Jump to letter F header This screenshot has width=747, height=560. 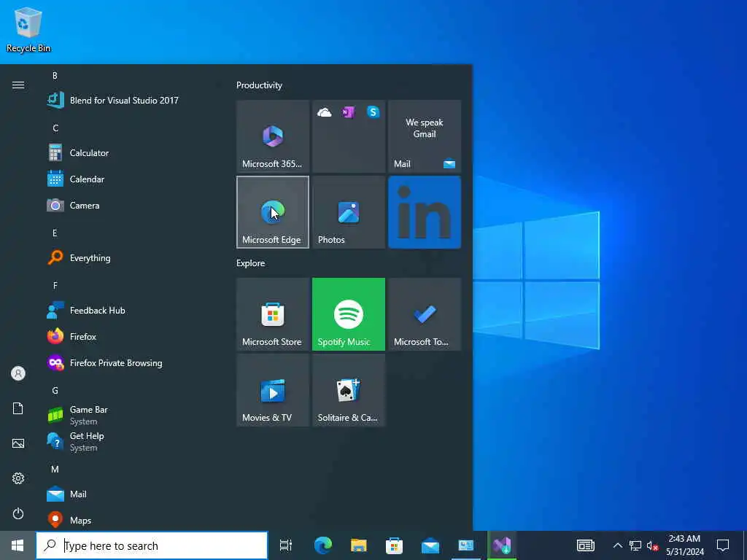tap(55, 285)
